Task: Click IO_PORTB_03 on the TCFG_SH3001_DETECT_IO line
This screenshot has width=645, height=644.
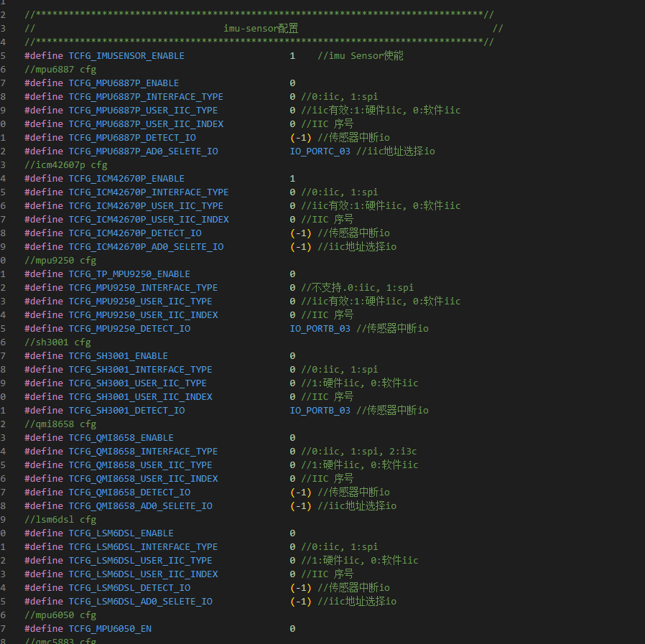Action: (x=320, y=410)
